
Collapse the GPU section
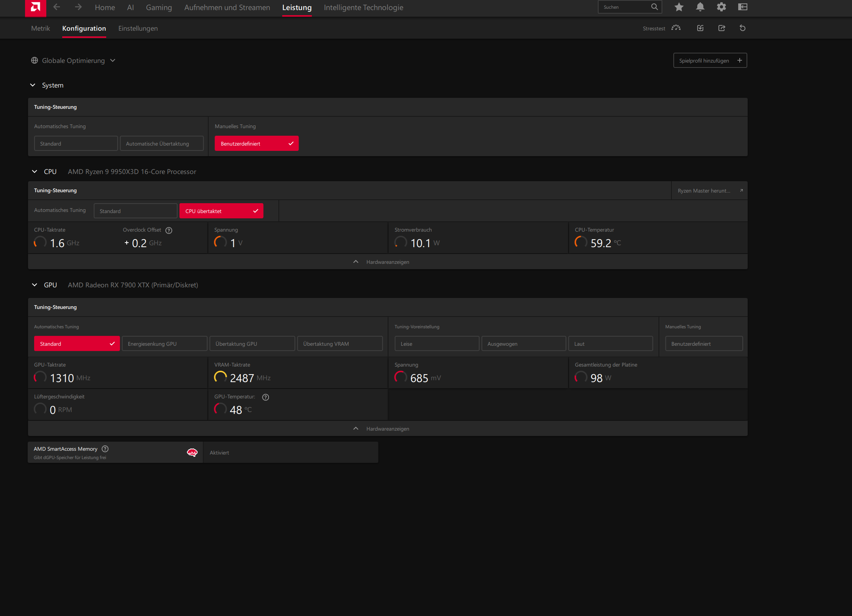35,285
